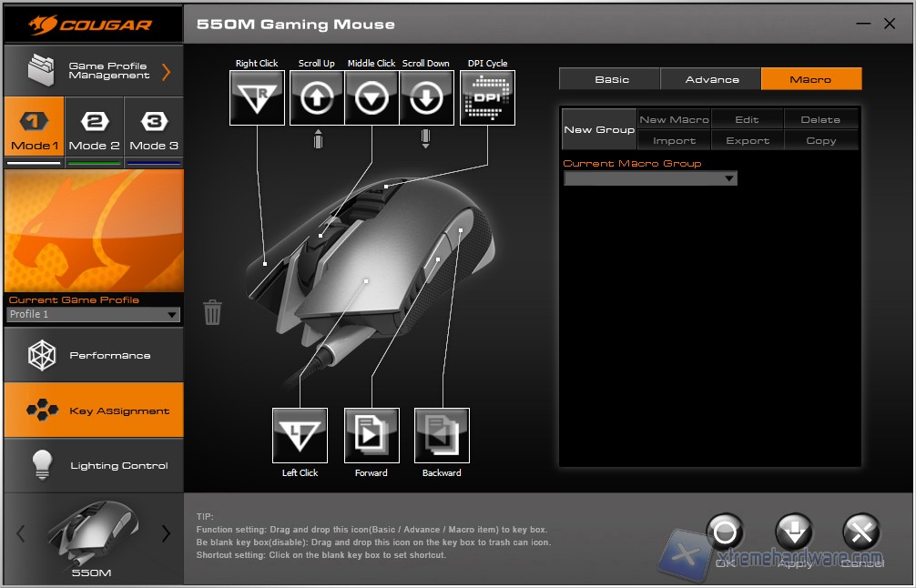The width and height of the screenshot is (916, 588).
Task: Select the Backward button assignment icon
Action: coord(442,435)
